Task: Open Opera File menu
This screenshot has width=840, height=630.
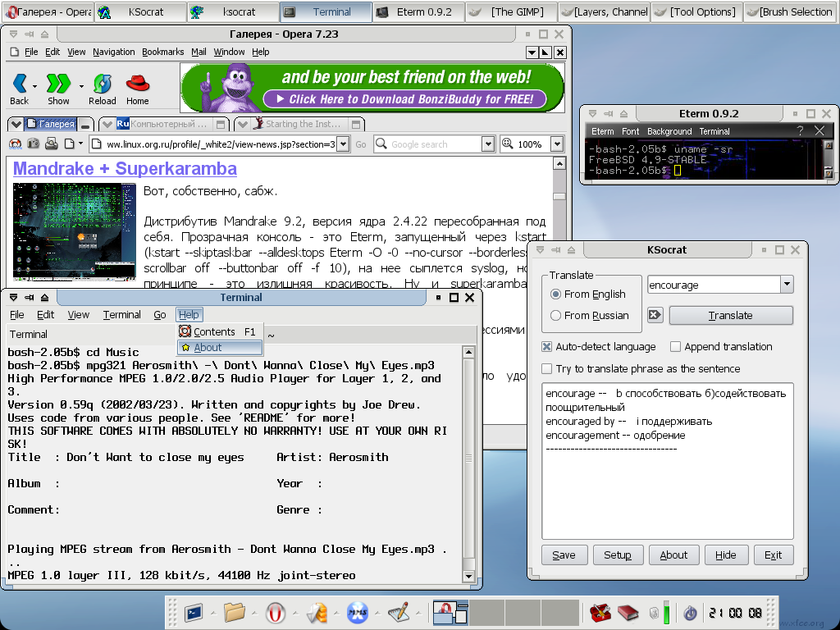Action: (x=31, y=52)
